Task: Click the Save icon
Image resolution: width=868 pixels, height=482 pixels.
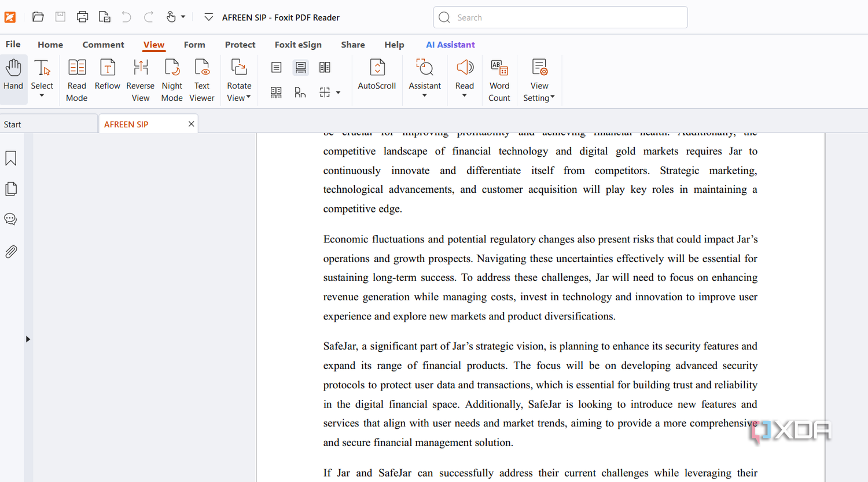Action: tap(60, 17)
